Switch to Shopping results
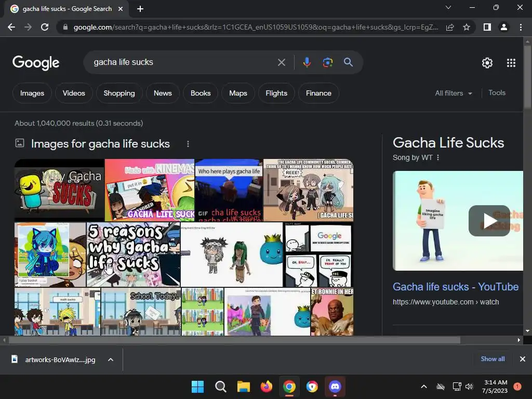 click(119, 93)
